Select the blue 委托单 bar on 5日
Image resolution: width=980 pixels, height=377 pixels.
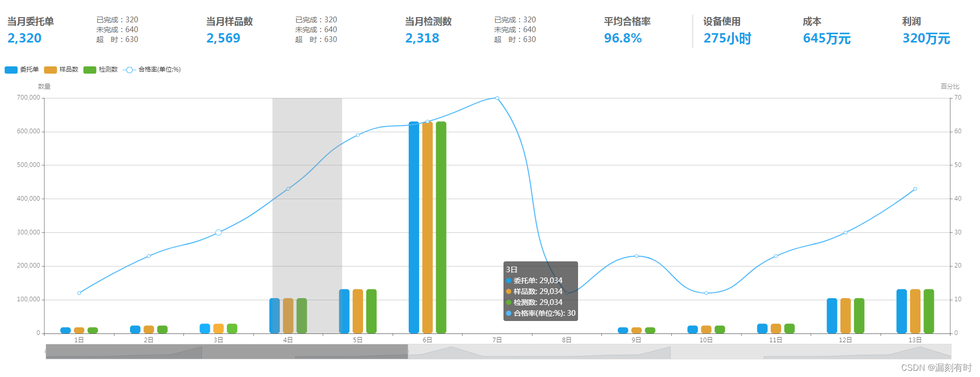[344, 311]
